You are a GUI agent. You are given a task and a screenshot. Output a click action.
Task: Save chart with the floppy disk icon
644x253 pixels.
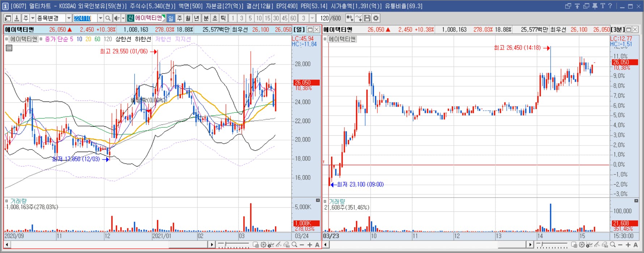pyautogui.click(x=367, y=18)
